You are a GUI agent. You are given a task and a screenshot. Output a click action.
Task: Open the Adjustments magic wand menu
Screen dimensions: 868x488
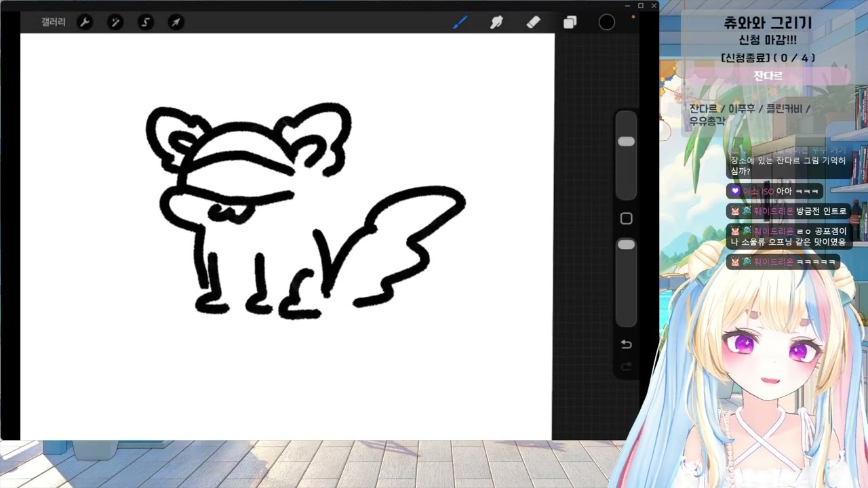pyautogui.click(x=115, y=22)
